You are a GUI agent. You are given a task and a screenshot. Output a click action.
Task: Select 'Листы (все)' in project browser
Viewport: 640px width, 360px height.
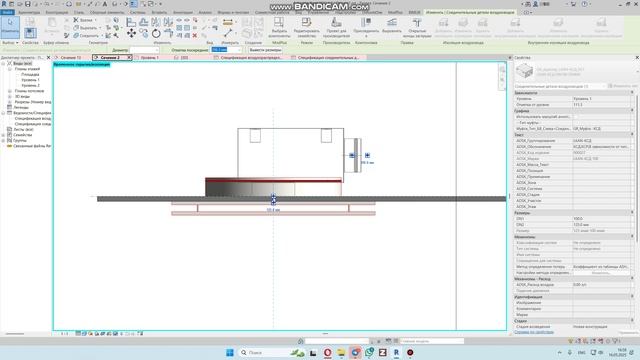[23, 129]
